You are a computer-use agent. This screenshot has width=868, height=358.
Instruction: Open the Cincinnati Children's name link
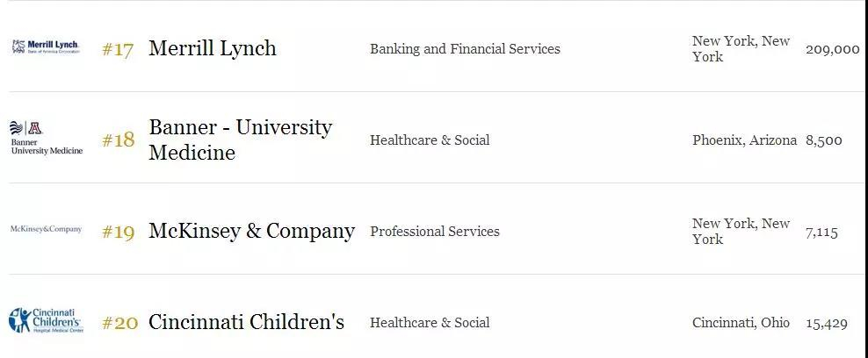246,321
